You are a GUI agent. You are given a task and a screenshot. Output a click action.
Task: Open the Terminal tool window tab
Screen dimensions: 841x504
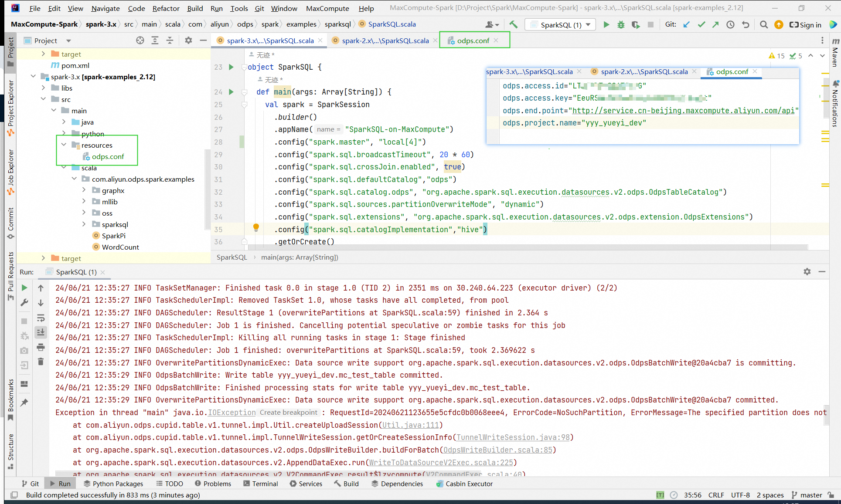[260, 484]
